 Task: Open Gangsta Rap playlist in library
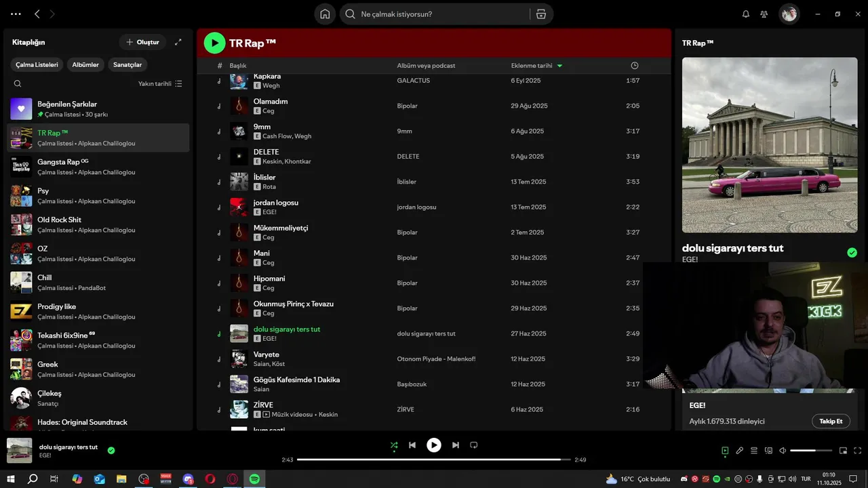pyautogui.click(x=98, y=167)
